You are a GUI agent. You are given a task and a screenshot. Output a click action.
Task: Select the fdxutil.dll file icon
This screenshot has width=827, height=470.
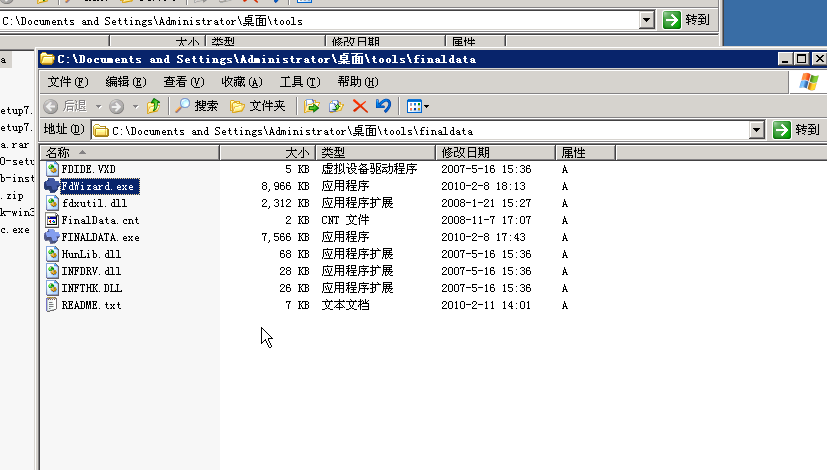[52, 203]
